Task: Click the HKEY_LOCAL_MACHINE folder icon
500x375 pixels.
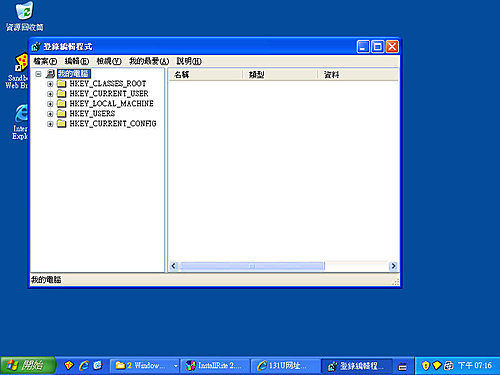Action: pyautogui.click(x=61, y=103)
